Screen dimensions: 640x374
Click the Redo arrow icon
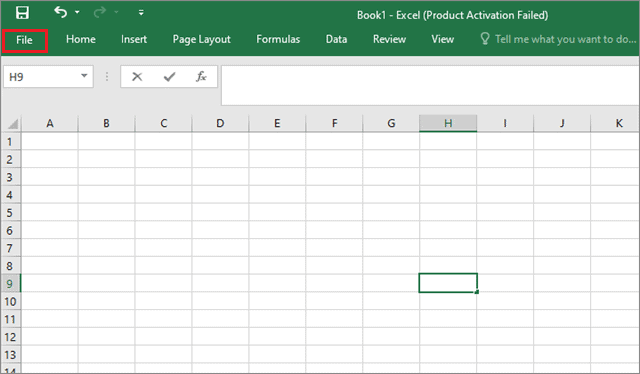click(99, 13)
